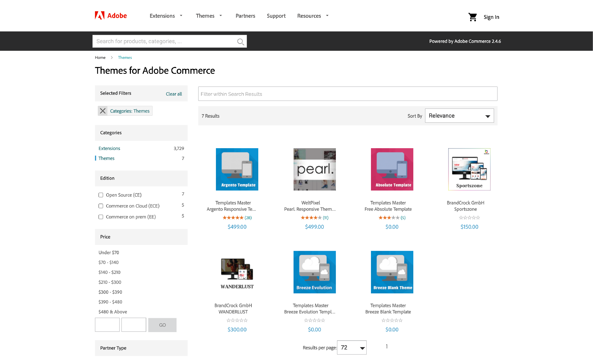The height and width of the screenshot is (364, 593).
Task: Expand the Partner Type filter section
Action: coord(141,348)
